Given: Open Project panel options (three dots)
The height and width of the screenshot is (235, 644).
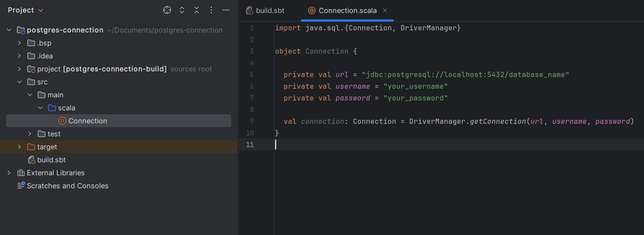Looking at the screenshot, I should (x=211, y=10).
